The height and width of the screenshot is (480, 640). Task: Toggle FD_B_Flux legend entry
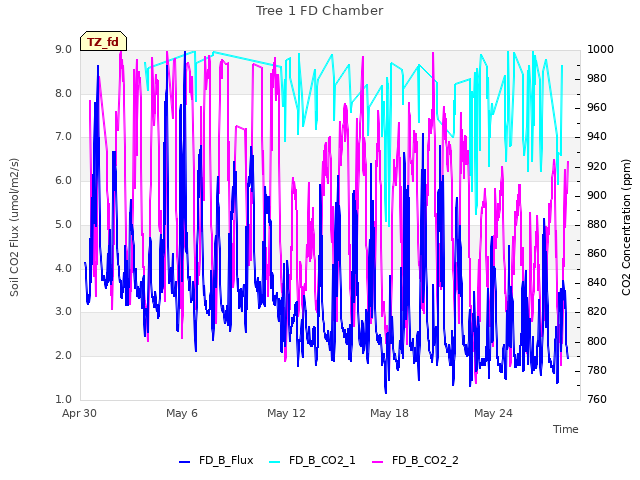tap(216, 460)
